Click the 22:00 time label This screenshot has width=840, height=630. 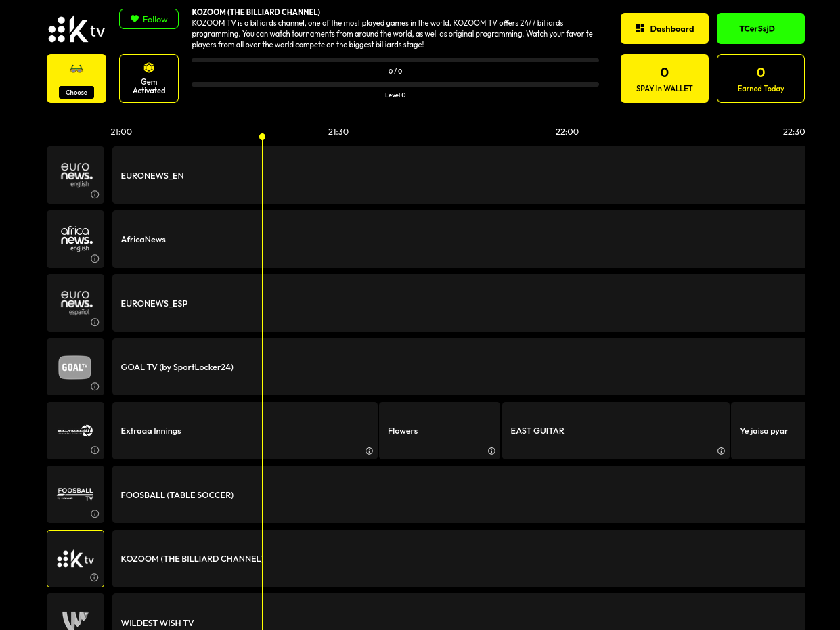(x=567, y=131)
